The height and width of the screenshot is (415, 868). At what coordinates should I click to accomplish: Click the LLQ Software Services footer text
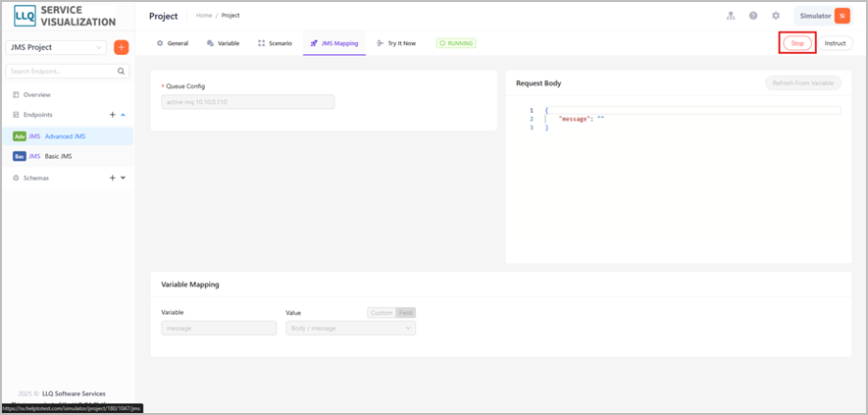tap(74, 393)
